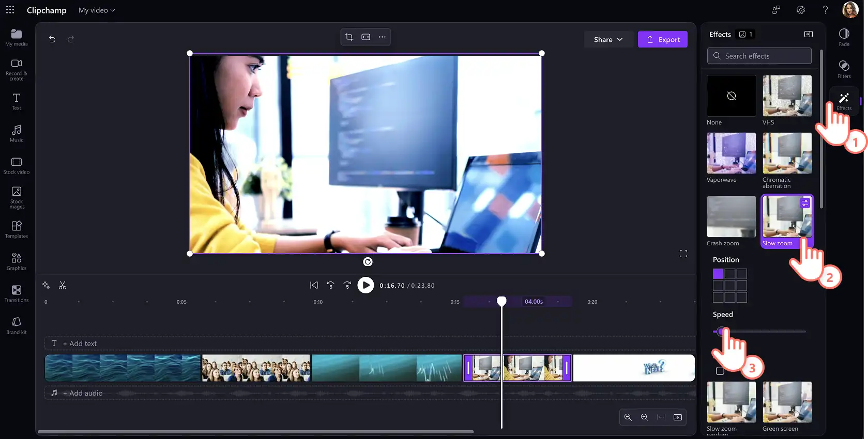Open the Music library in sidebar
The image size is (868, 439).
[17, 134]
